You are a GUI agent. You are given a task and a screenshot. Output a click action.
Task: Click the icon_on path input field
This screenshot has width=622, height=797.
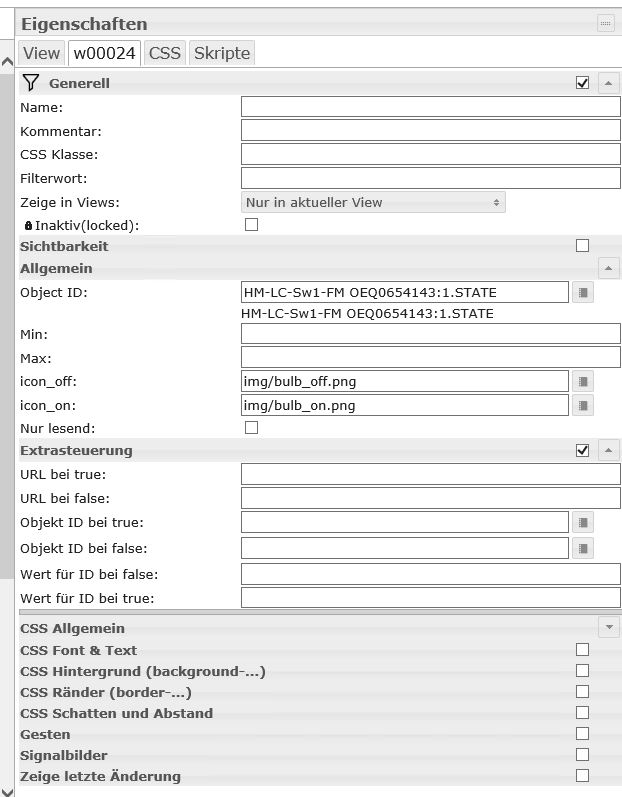tap(405, 405)
